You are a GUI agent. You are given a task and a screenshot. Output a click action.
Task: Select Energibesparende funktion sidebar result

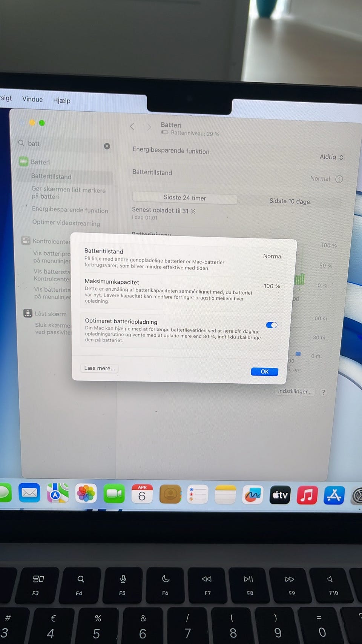(70, 210)
